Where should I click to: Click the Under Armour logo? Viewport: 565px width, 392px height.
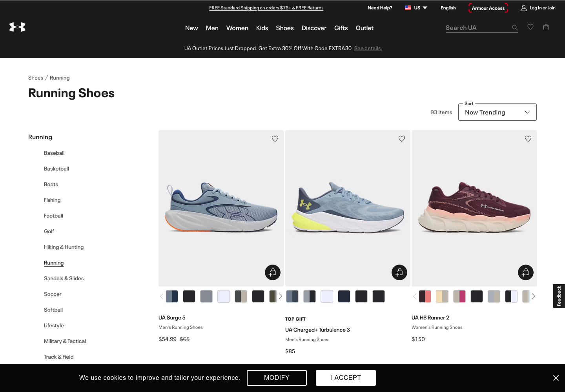pyautogui.click(x=17, y=27)
